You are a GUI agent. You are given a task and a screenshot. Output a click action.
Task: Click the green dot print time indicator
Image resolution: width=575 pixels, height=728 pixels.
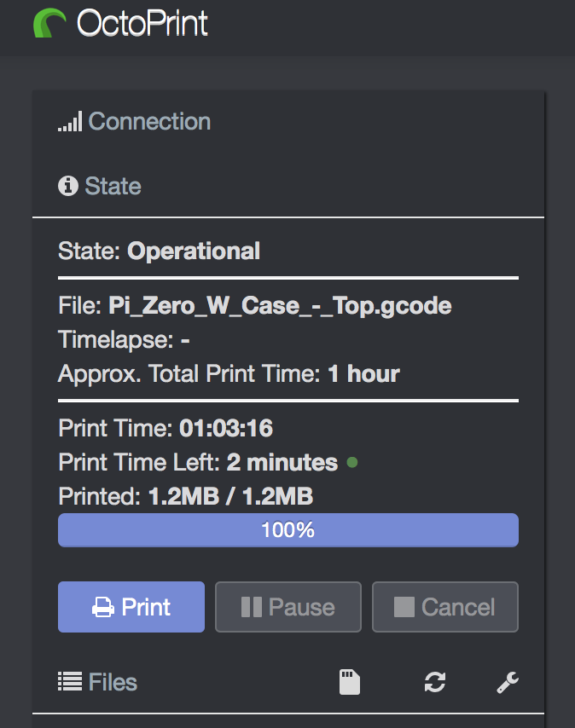click(352, 462)
